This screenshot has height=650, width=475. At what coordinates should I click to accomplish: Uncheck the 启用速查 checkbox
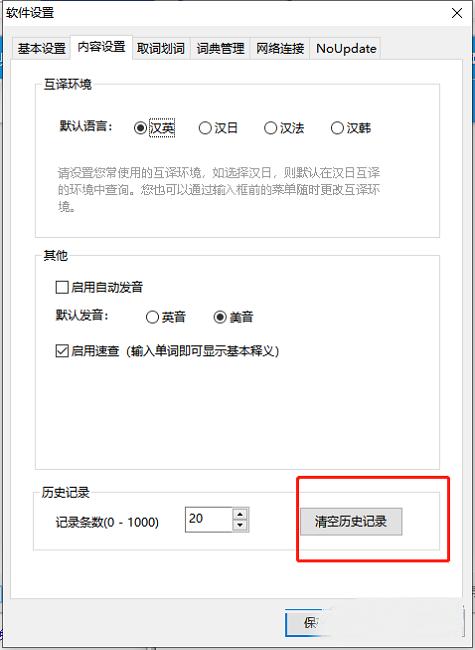(x=62, y=351)
